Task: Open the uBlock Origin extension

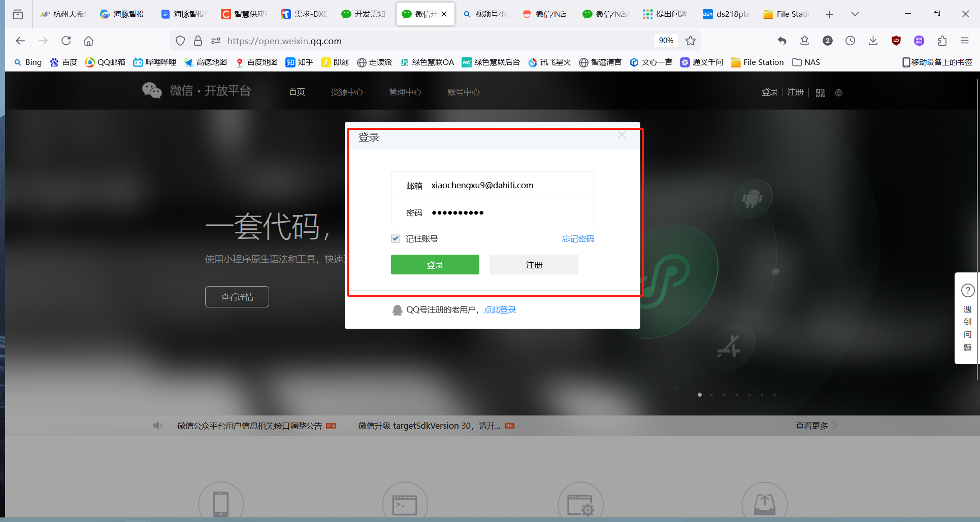Action: [896, 41]
